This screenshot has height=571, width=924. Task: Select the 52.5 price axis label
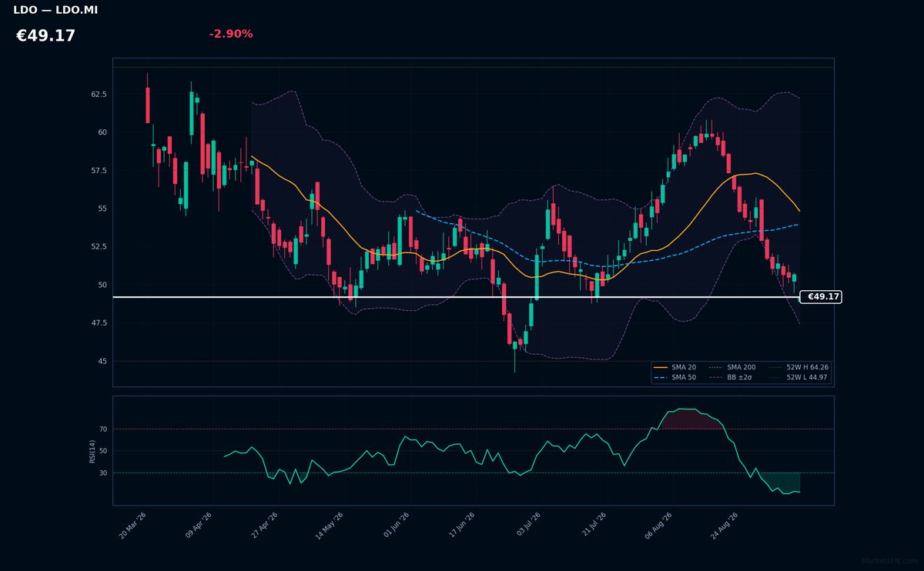point(99,247)
